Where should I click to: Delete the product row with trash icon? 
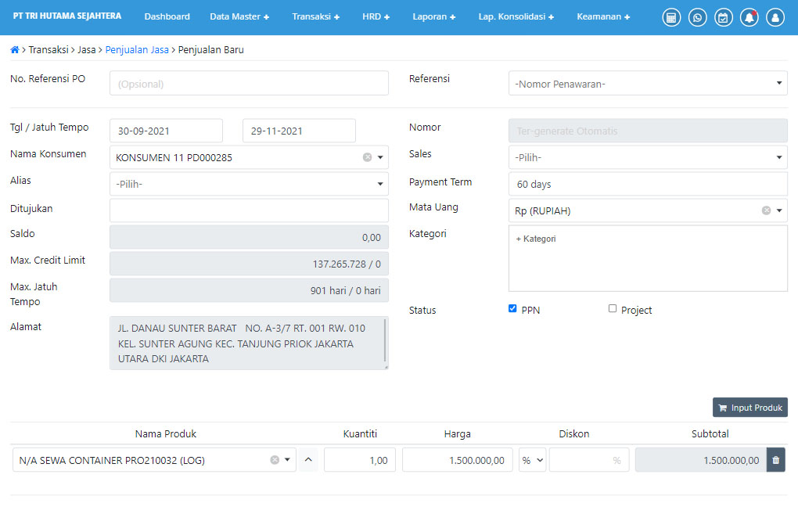[x=775, y=460]
